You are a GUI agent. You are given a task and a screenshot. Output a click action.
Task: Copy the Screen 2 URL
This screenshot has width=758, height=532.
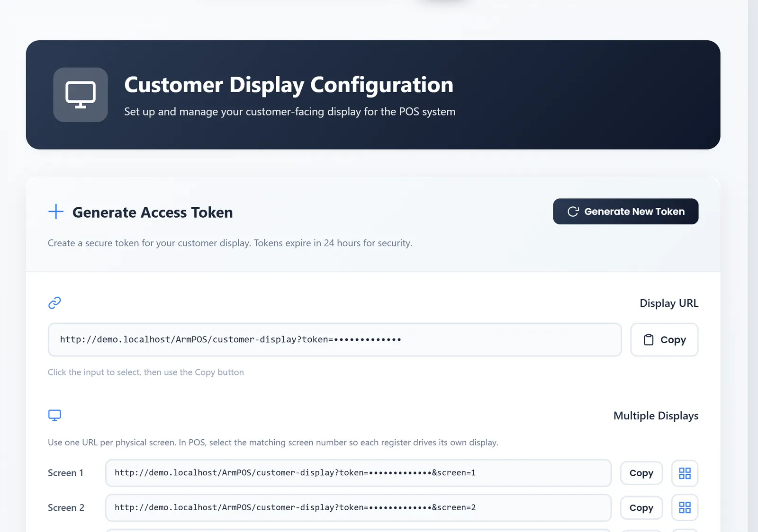coord(641,508)
